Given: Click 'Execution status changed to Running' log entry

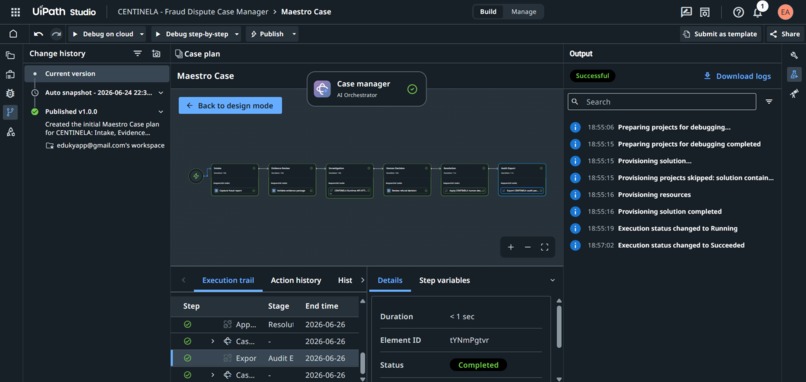Looking at the screenshot, I should [677, 228].
